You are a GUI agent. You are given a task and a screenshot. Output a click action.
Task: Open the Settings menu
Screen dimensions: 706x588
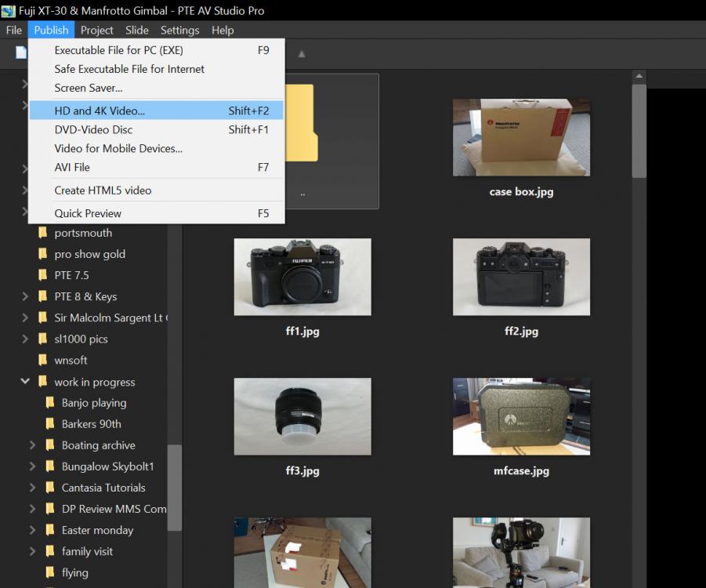click(179, 31)
